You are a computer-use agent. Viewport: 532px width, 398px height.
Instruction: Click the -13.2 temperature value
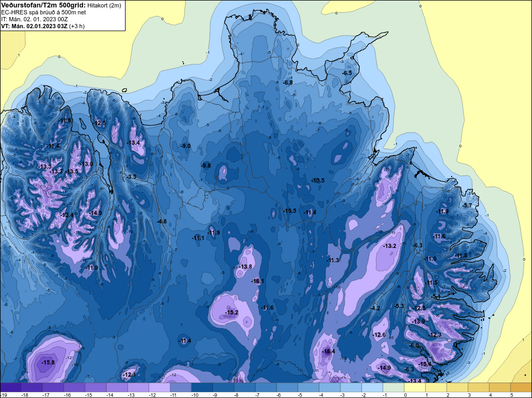click(x=389, y=246)
